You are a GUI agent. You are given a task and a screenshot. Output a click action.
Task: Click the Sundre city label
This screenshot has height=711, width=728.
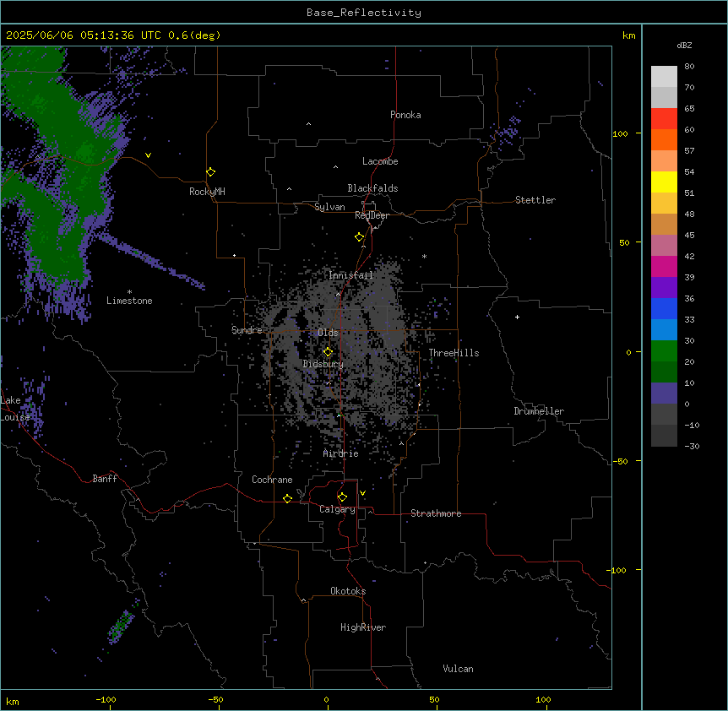click(x=247, y=330)
